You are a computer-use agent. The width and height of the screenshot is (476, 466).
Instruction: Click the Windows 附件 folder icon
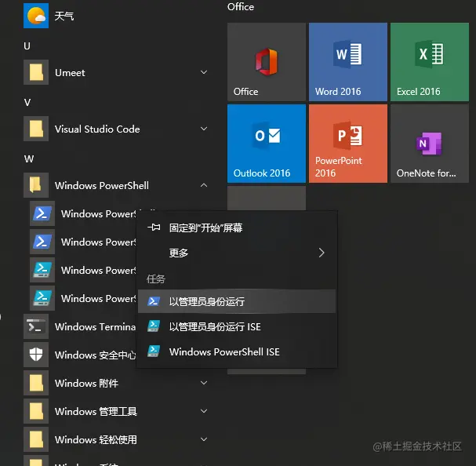point(36,383)
